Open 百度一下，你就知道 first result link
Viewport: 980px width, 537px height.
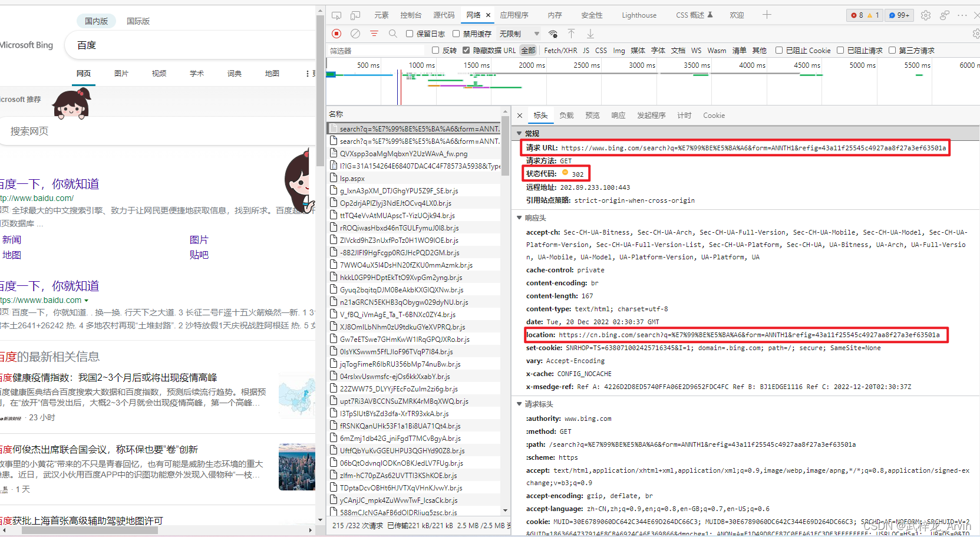(50, 184)
